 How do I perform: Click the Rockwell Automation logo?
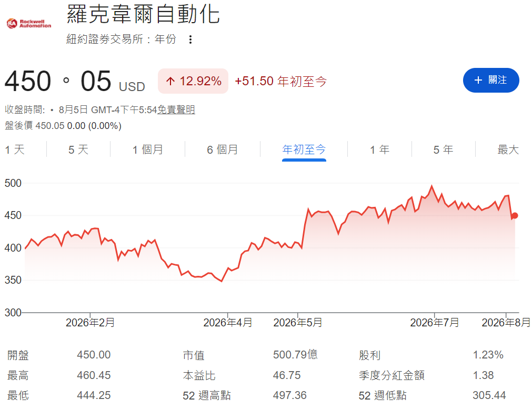(29, 23)
